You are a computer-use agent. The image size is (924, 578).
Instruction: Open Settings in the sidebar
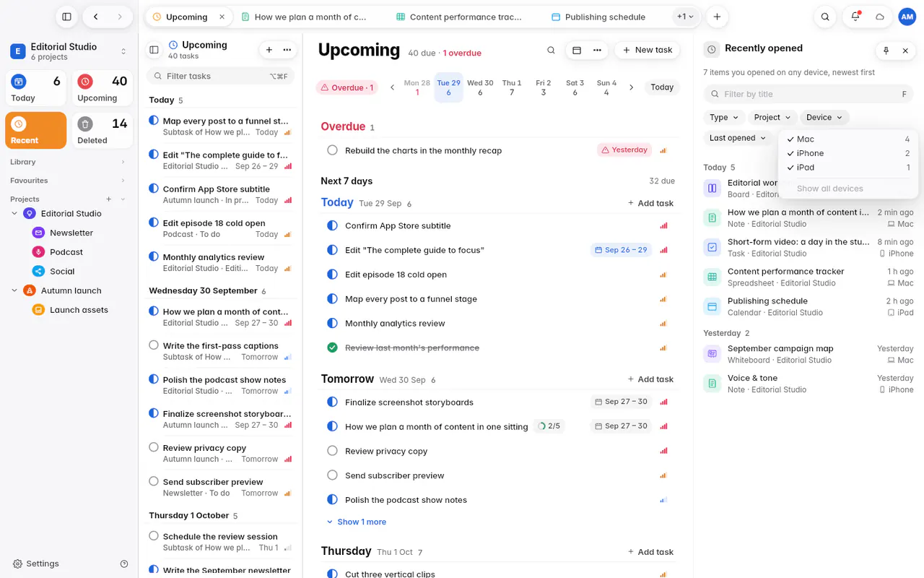tap(36, 564)
